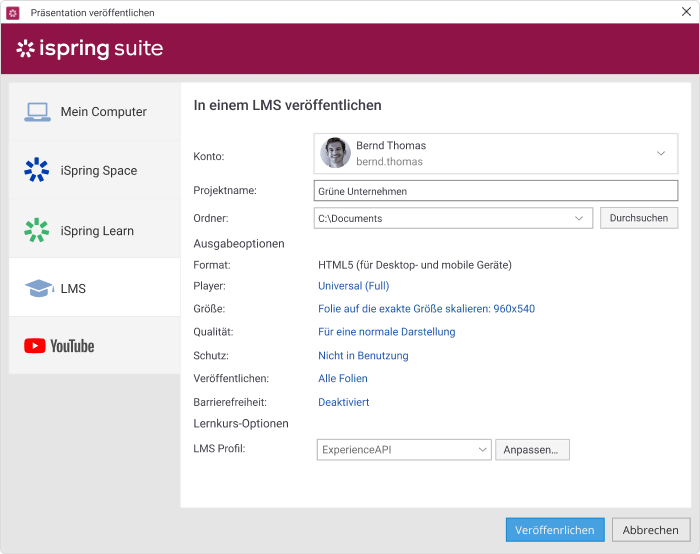Open the Universal (Full) player link

pyautogui.click(x=354, y=286)
